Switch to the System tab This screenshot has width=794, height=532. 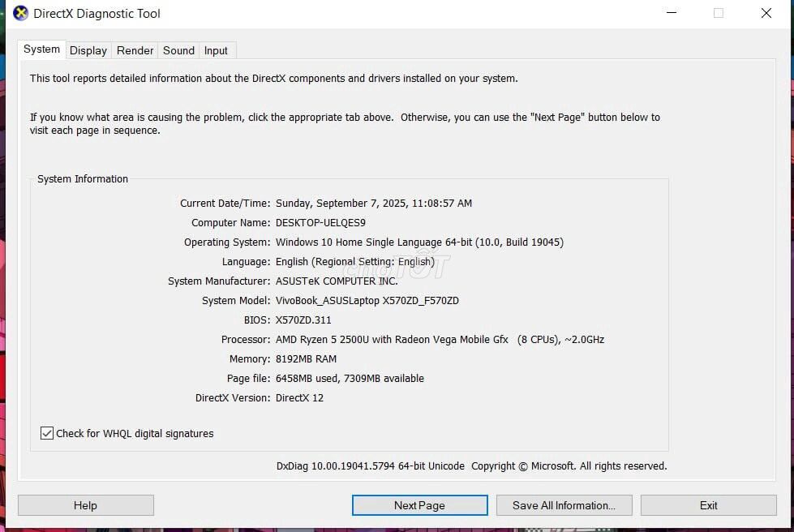[41, 49]
